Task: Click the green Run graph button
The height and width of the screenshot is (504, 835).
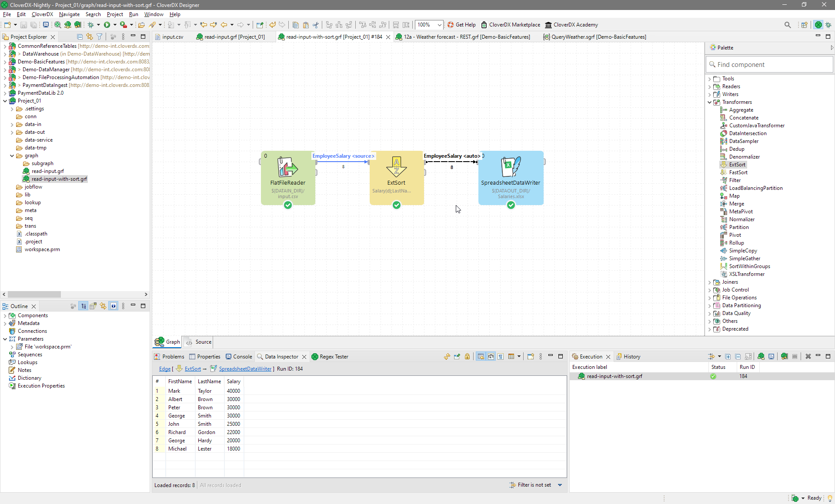Action: point(107,25)
